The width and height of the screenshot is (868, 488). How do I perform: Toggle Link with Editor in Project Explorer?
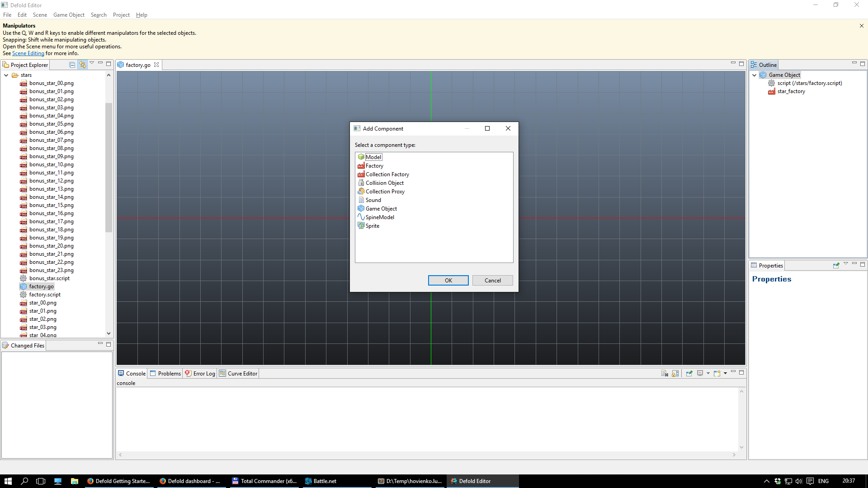pyautogui.click(x=82, y=65)
